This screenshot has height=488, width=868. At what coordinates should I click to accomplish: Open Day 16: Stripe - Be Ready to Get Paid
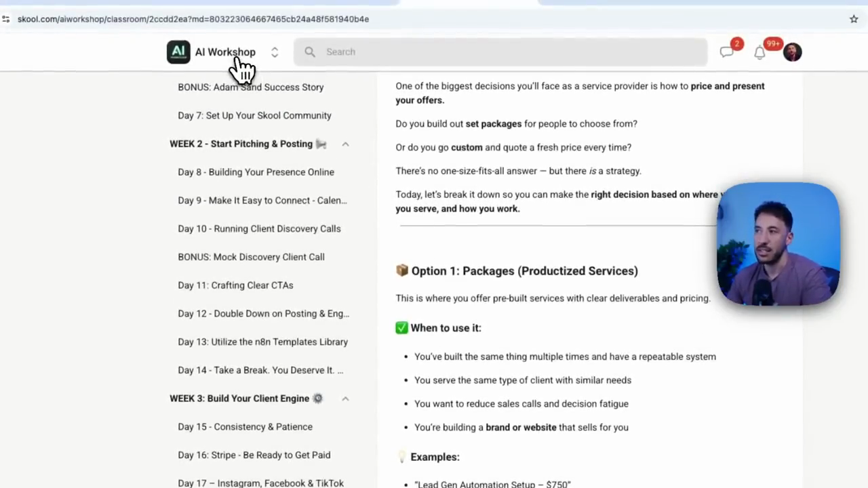point(254,455)
